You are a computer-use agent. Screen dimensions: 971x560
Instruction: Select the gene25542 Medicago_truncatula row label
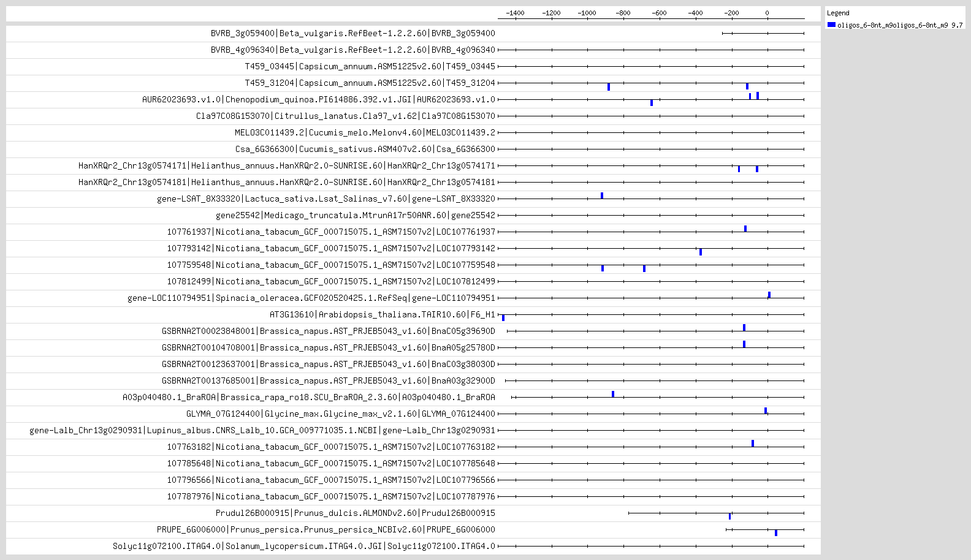click(356, 215)
